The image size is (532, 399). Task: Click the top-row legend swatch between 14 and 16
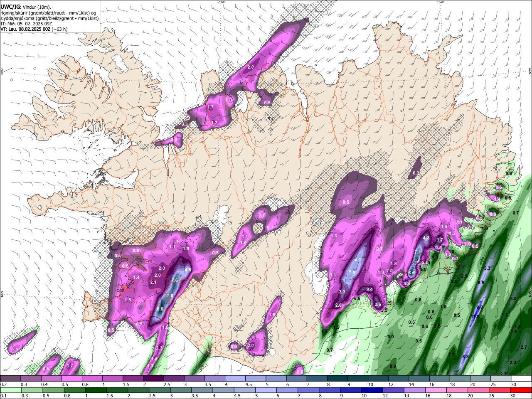pyautogui.click(x=419, y=379)
